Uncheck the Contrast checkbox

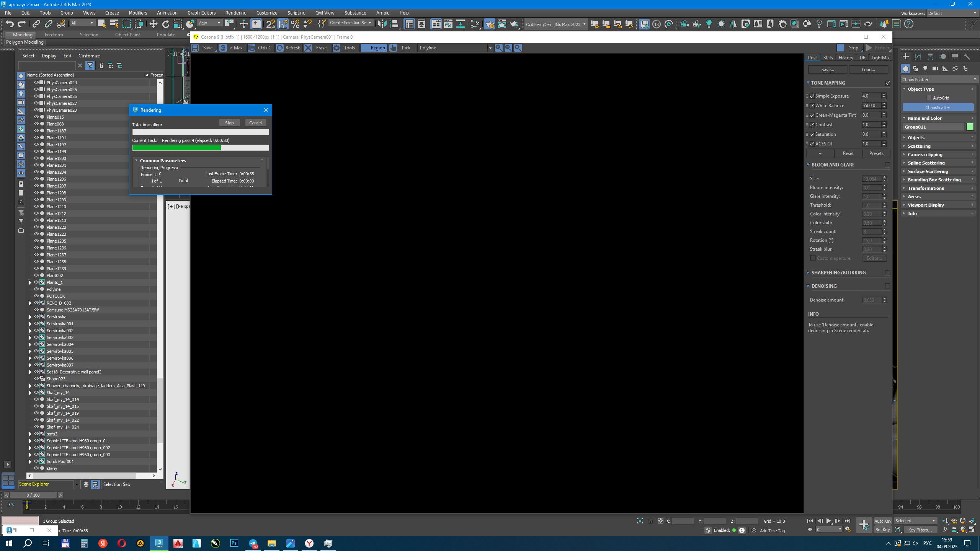pyautogui.click(x=812, y=125)
